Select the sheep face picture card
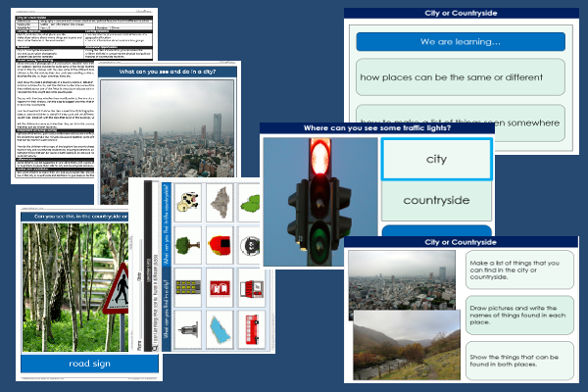This screenshot has height=392, width=588. click(249, 245)
